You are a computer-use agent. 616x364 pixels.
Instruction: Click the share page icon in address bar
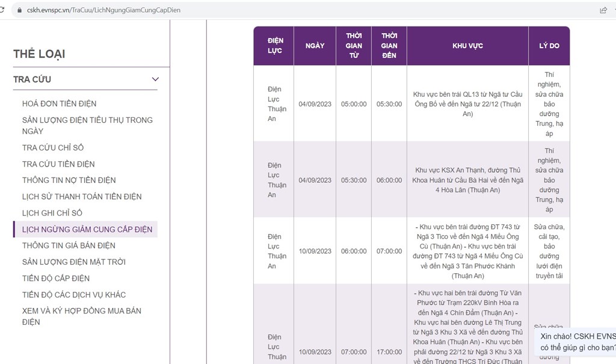coord(603,10)
